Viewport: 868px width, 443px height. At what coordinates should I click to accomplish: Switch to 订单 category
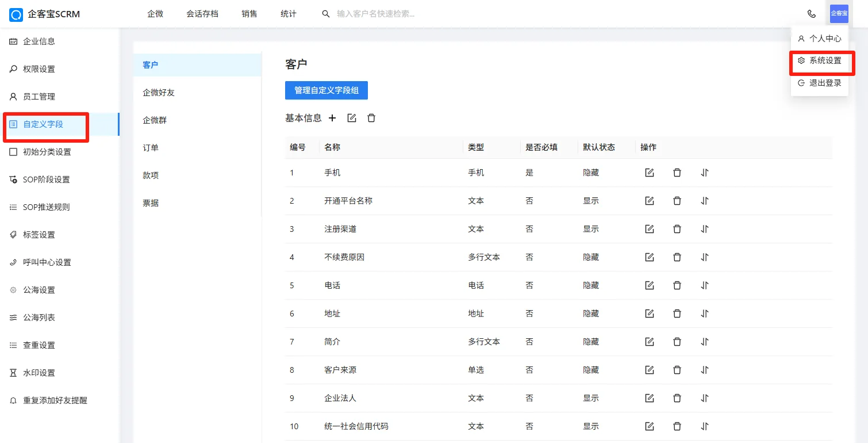(x=197, y=148)
